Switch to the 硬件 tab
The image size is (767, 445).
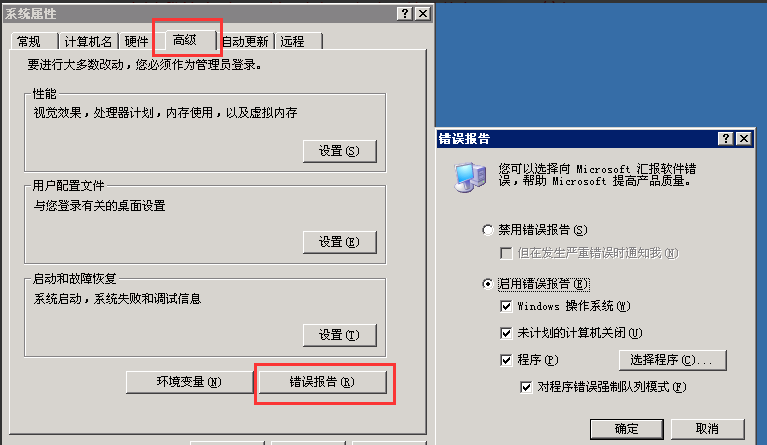(136, 42)
